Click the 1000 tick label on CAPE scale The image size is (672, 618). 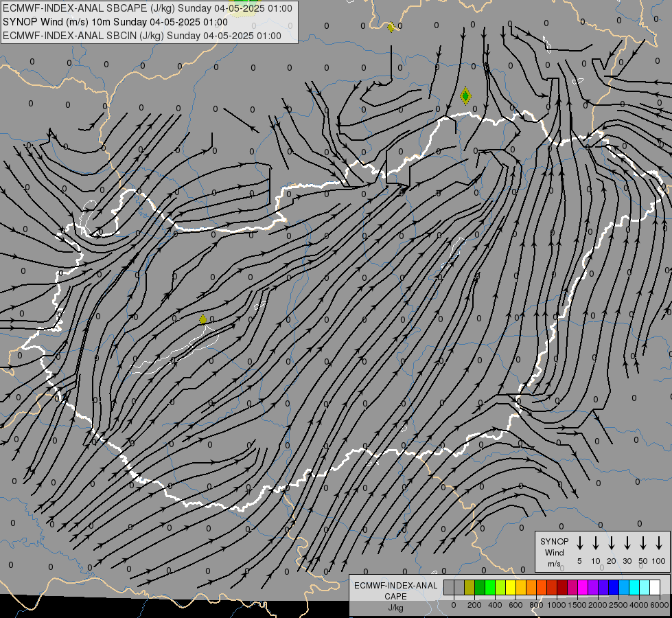point(556,605)
